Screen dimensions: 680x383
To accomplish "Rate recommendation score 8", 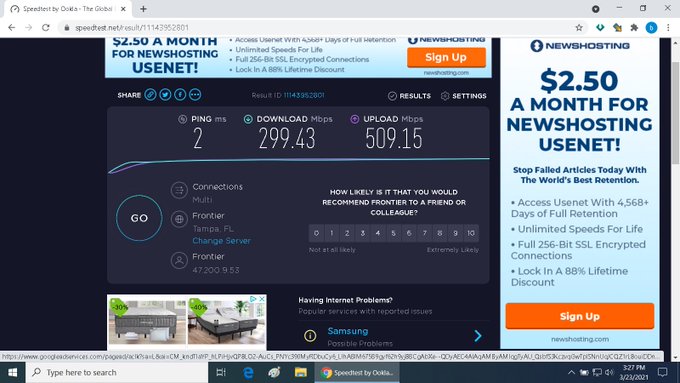I will point(440,233).
